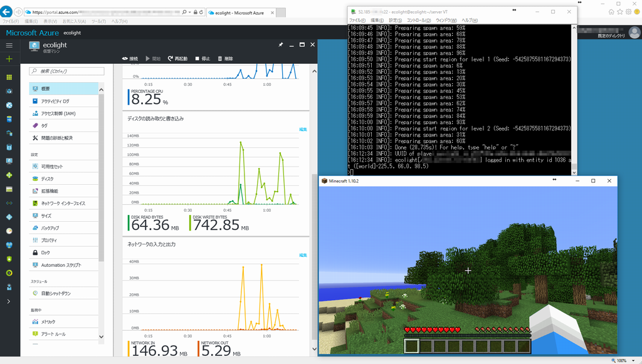642x364 pixels.
Task: Open the タグ menu item
Action: tap(64, 125)
